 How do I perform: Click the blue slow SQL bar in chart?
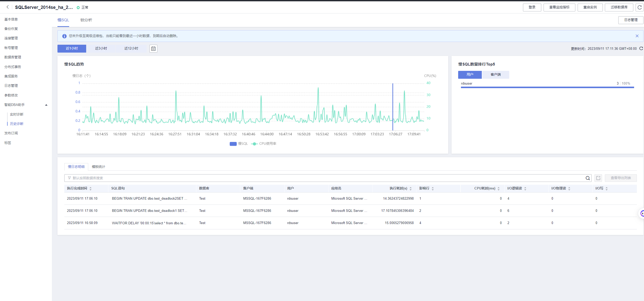coord(393,107)
